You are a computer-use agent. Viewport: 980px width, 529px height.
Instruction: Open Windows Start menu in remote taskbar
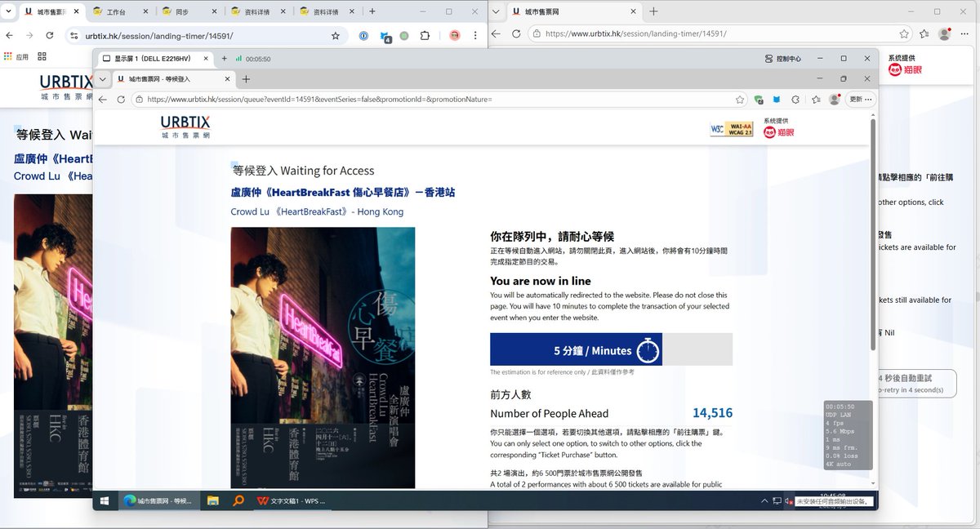coord(105,500)
